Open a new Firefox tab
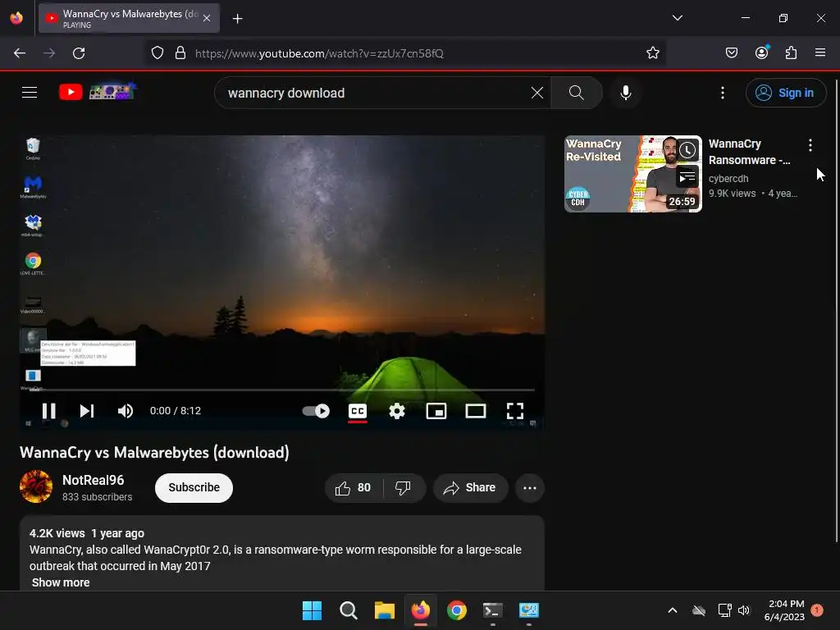The height and width of the screenshot is (630, 840). [x=237, y=19]
